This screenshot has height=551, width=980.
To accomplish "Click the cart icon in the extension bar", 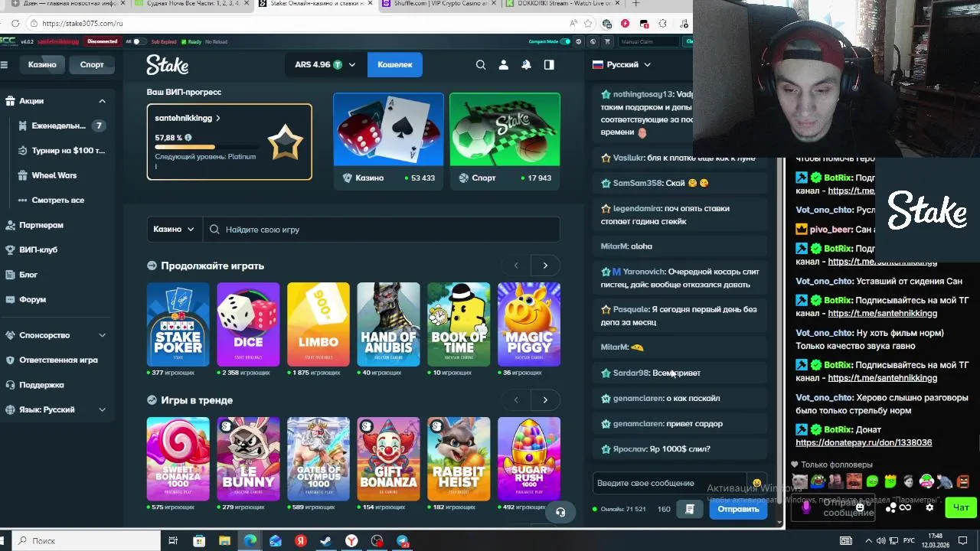I will coord(607,41).
